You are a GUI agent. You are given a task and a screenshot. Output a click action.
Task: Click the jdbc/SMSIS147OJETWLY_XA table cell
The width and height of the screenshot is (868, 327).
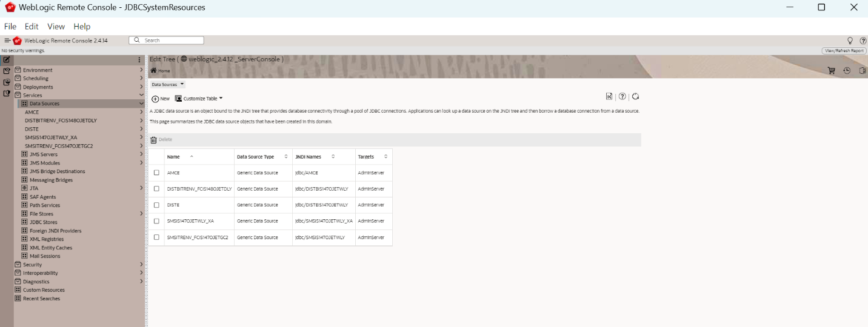pos(324,221)
